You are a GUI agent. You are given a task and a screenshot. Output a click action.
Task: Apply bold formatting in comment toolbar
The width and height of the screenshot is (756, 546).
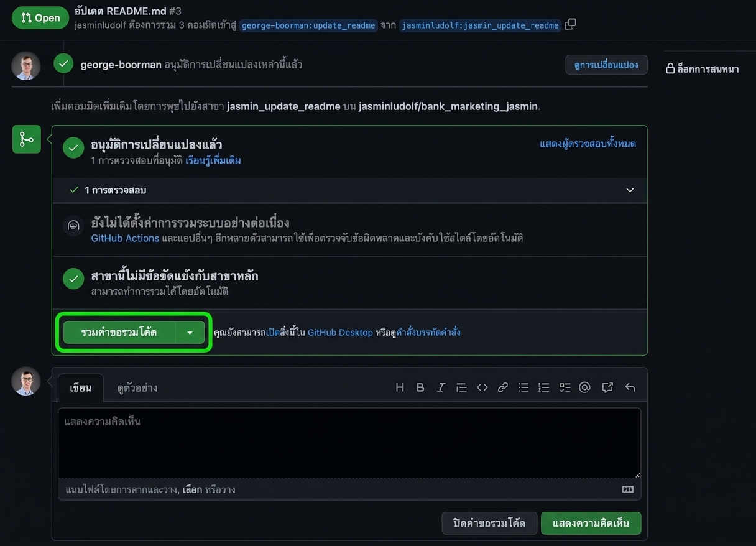point(420,387)
